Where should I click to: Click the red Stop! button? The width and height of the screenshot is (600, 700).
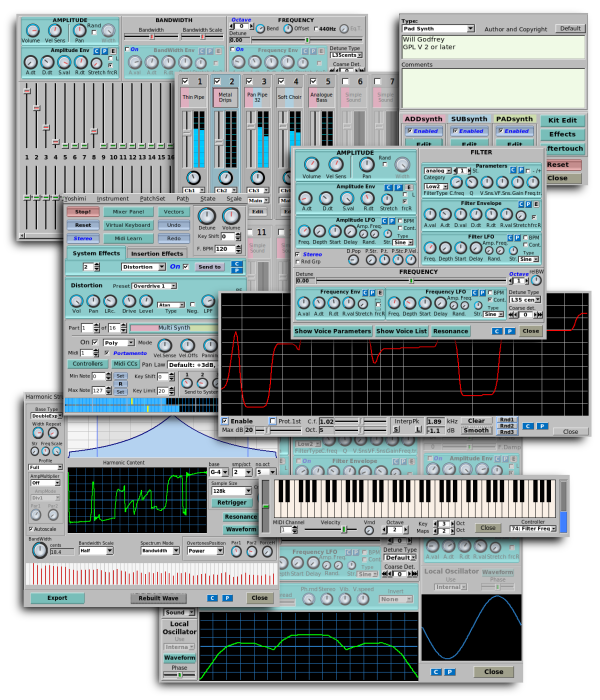[x=83, y=212]
